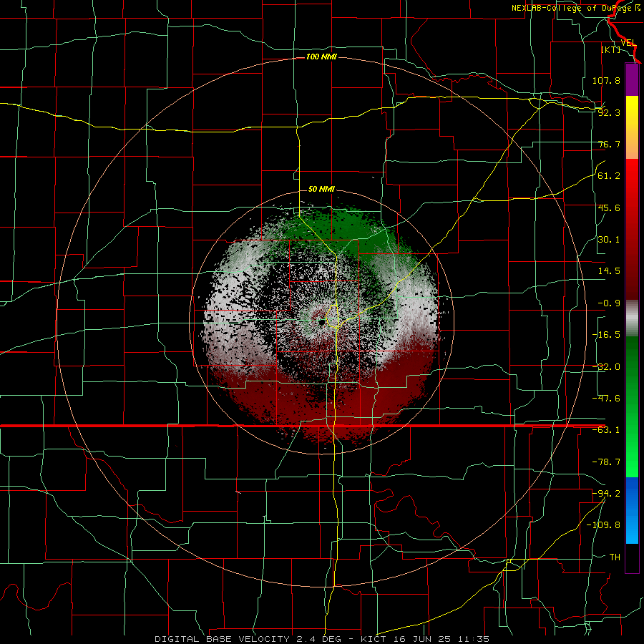This screenshot has height=644, width=644.
Task: Click the NEXLAB-College of DuPage credit text
Action: [575, 8]
